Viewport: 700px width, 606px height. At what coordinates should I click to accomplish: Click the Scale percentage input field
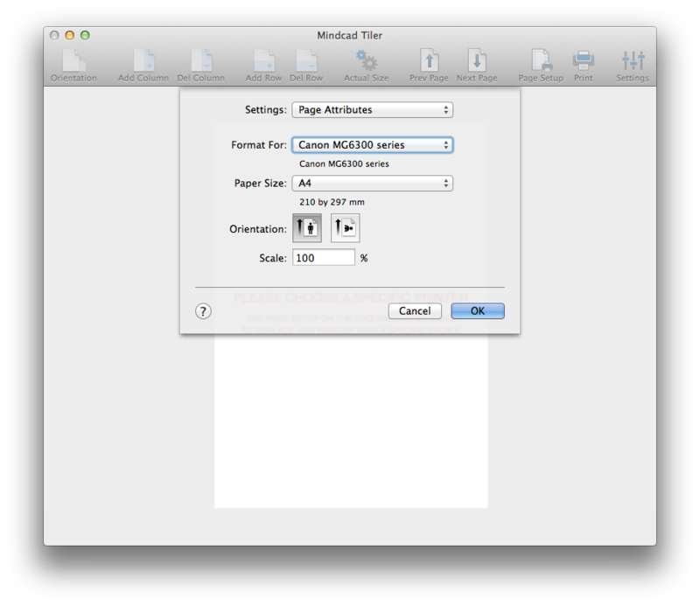click(324, 257)
